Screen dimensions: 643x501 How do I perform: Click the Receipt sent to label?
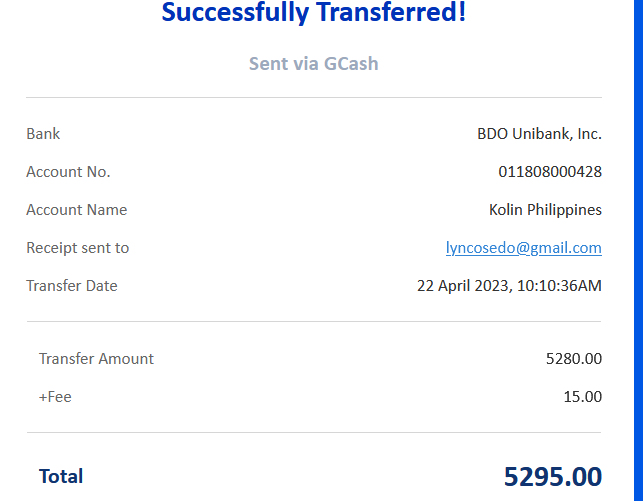[x=77, y=248]
